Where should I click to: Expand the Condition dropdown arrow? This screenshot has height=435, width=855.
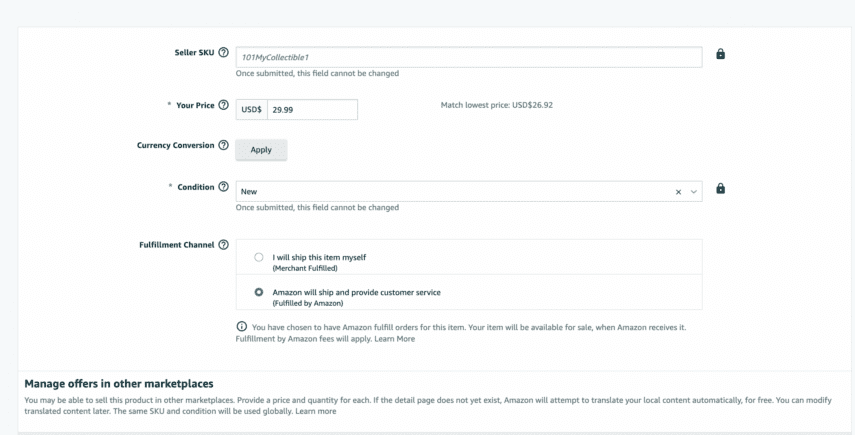click(x=694, y=192)
